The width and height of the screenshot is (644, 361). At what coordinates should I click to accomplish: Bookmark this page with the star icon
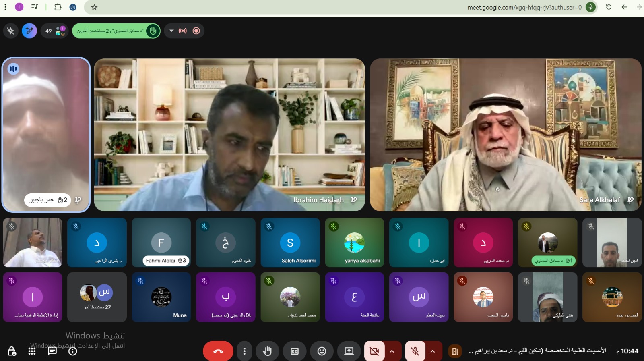click(94, 7)
